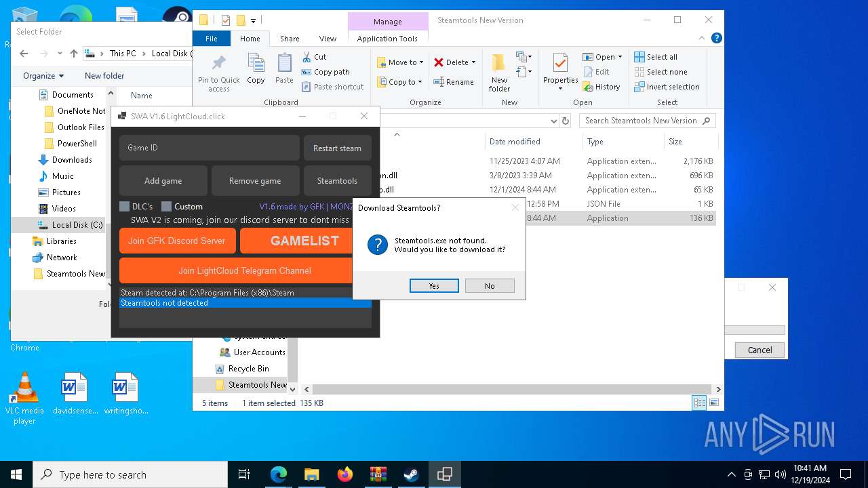Expand the Explorer address bar history dropdown
The width and height of the screenshot is (868, 488).
tap(554, 121)
